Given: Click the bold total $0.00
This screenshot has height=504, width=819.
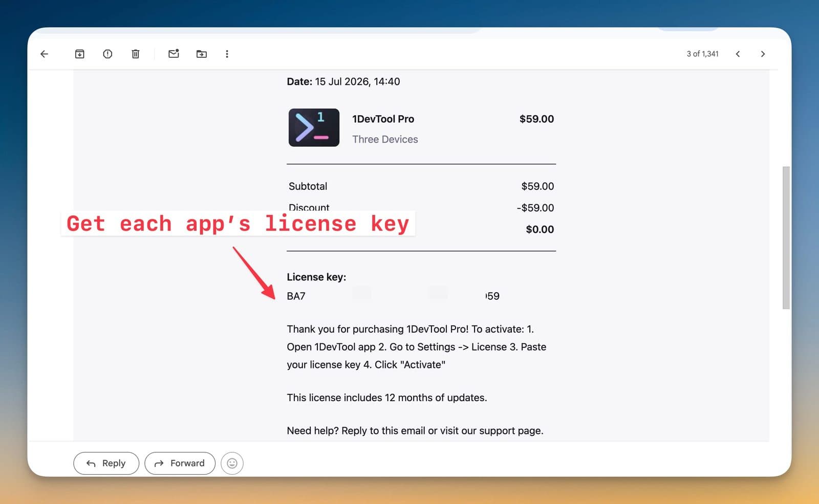Looking at the screenshot, I should click(540, 229).
